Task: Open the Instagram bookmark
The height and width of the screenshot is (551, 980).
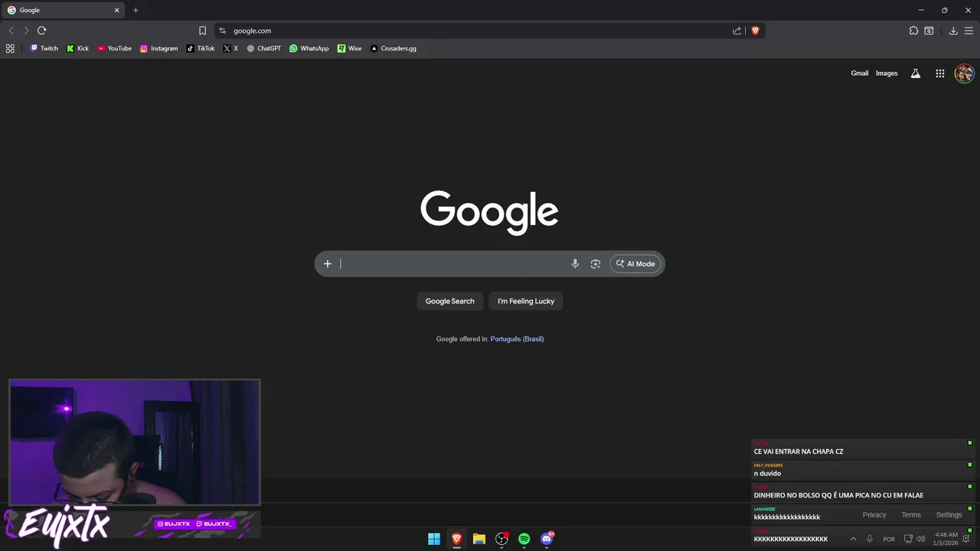Action: tap(158, 48)
